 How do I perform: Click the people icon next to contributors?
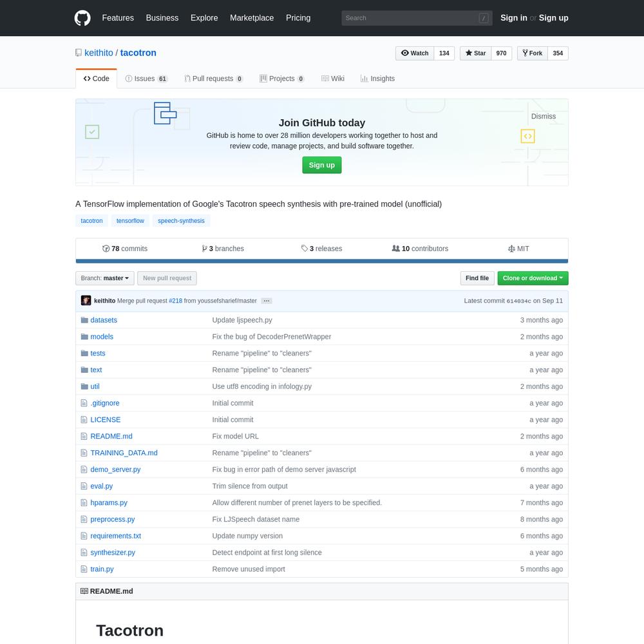(396, 249)
